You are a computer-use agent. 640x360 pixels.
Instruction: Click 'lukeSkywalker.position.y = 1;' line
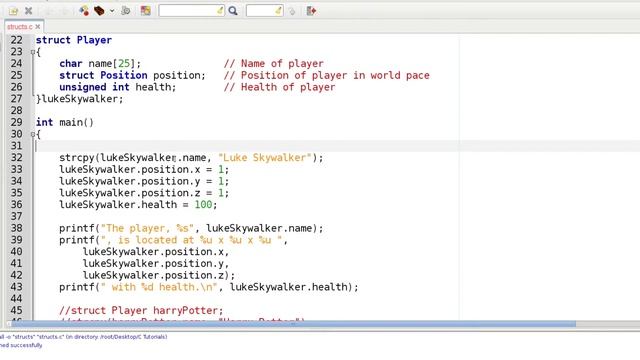144,181
